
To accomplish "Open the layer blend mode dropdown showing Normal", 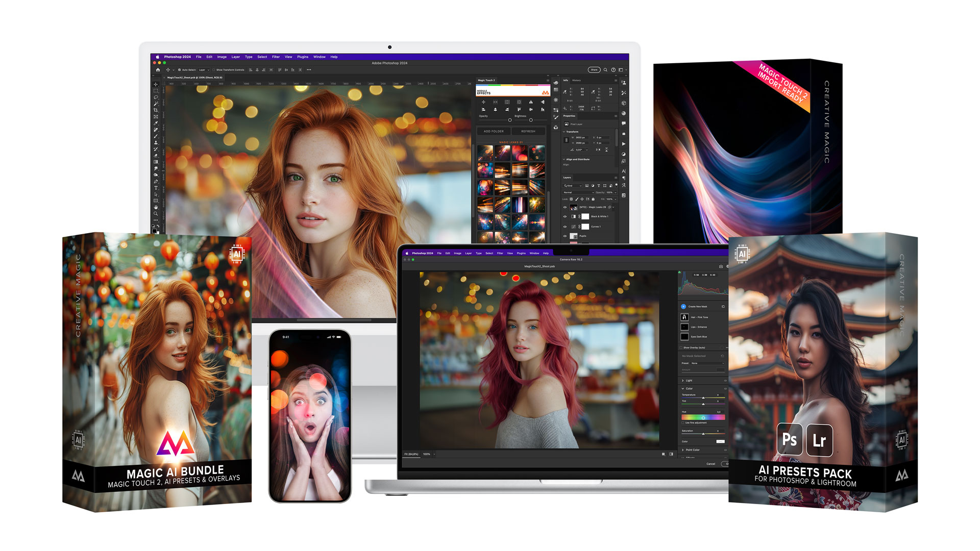I will pos(578,192).
